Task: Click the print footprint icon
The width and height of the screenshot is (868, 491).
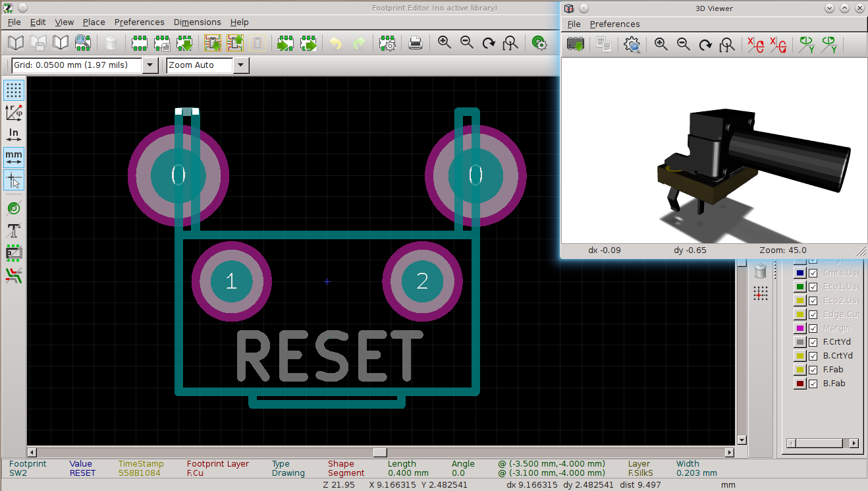Action: 416,43
